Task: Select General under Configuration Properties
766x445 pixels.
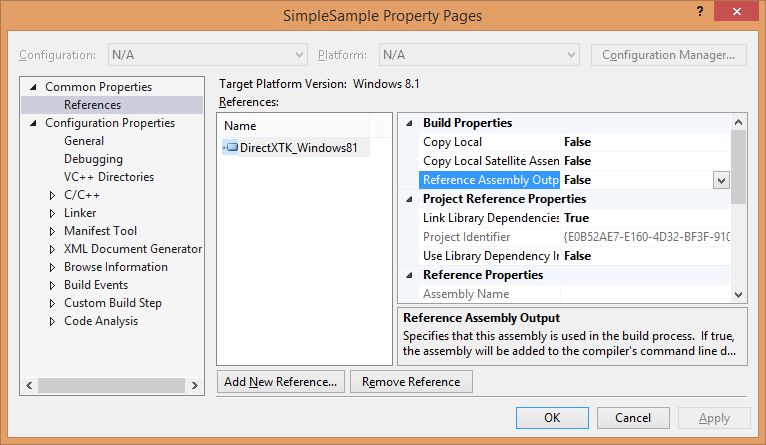Action: coord(84,141)
